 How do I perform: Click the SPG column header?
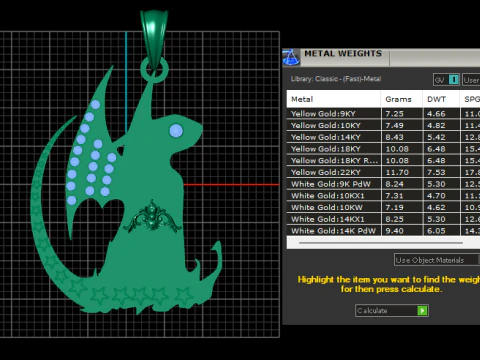[x=470, y=99]
